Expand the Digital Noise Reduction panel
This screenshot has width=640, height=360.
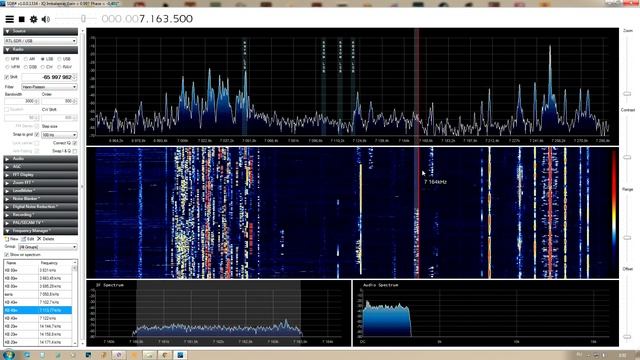tap(40, 207)
